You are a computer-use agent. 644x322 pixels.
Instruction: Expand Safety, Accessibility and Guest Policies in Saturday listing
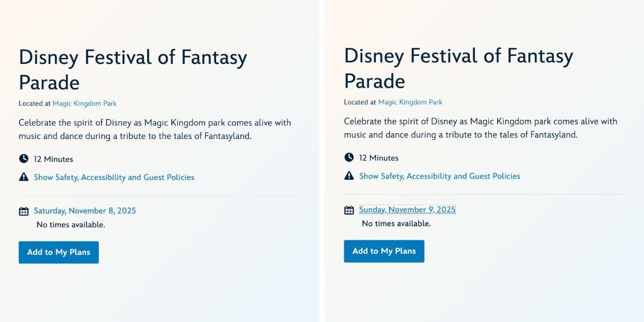click(114, 177)
